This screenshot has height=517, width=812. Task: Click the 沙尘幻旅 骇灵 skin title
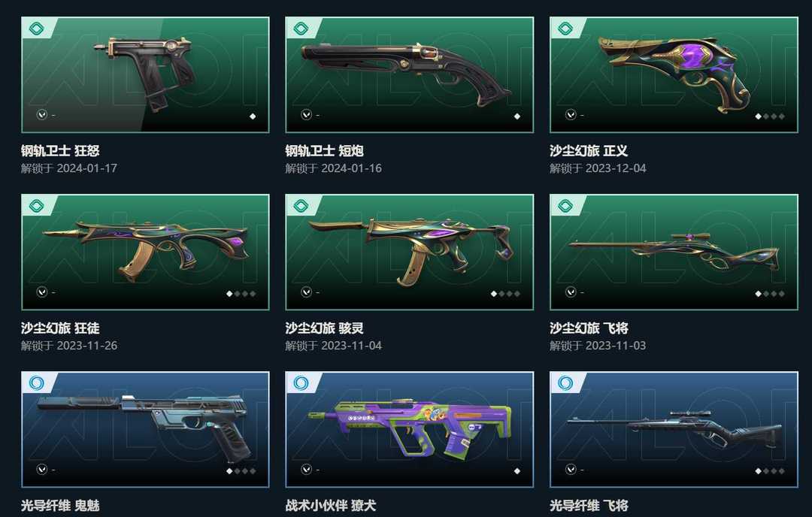325,328
